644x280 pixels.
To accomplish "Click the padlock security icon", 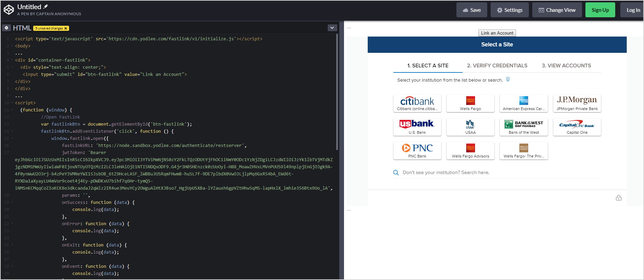I will tap(619, 198).
